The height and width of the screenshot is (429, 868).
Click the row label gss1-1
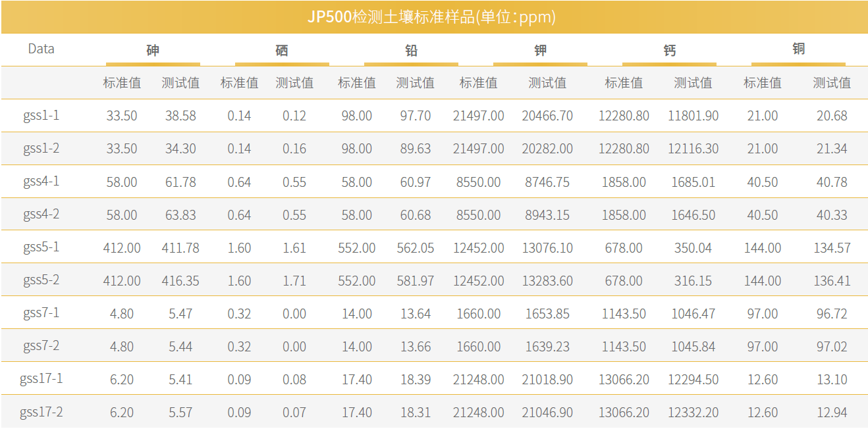coord(41,115)
